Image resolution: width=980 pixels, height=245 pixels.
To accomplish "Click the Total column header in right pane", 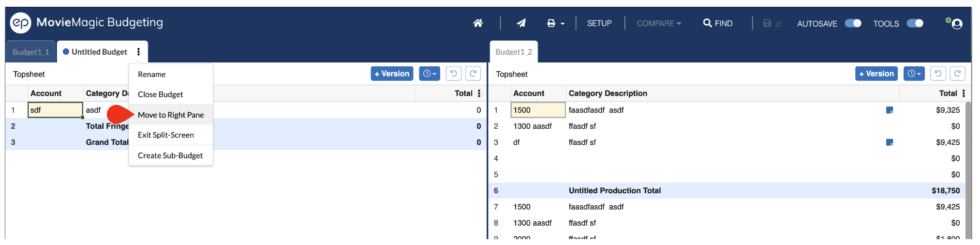I will pyautogui.click(x=948, y=93).
